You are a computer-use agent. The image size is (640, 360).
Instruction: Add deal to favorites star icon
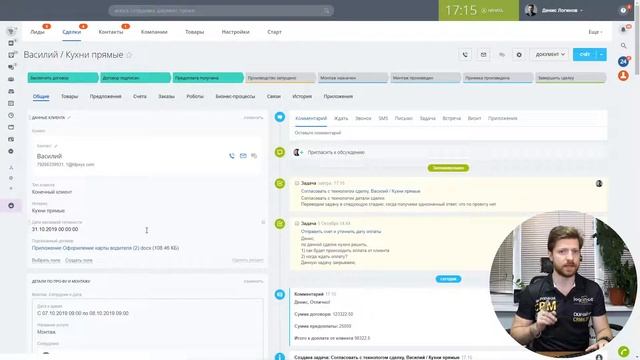pyautogui.click(x=129, y=55)
